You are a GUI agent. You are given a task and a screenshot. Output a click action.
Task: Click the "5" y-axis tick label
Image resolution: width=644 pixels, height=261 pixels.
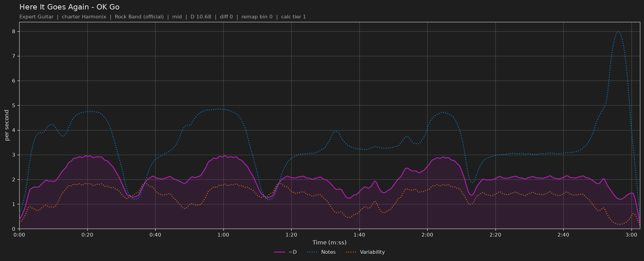14,106
